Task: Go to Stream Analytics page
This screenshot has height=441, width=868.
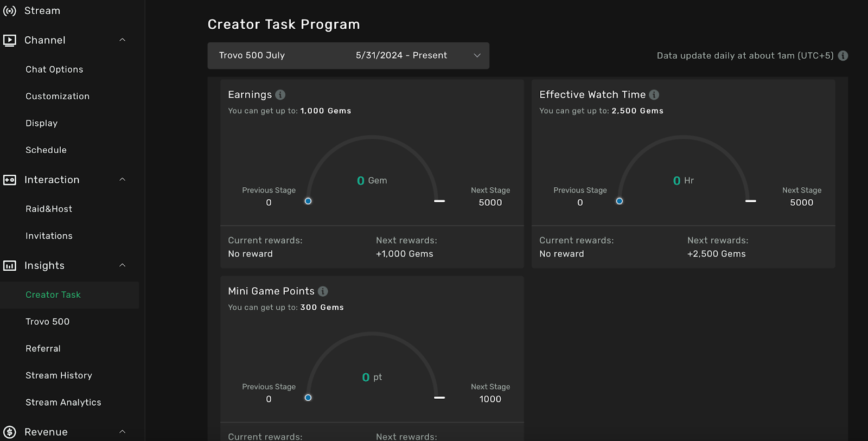Action: [x=63, y=402]
